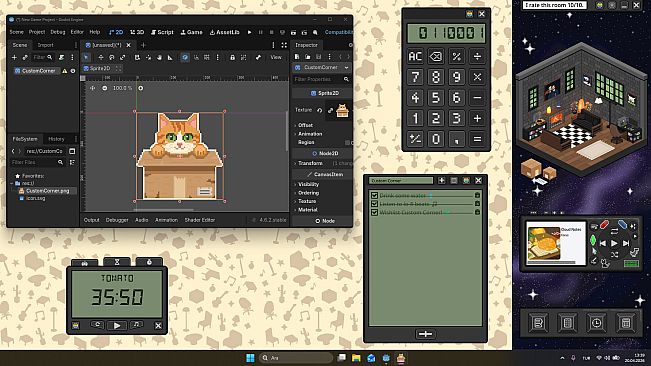Open the calculator widget from the dock

[x=626, y=322]
